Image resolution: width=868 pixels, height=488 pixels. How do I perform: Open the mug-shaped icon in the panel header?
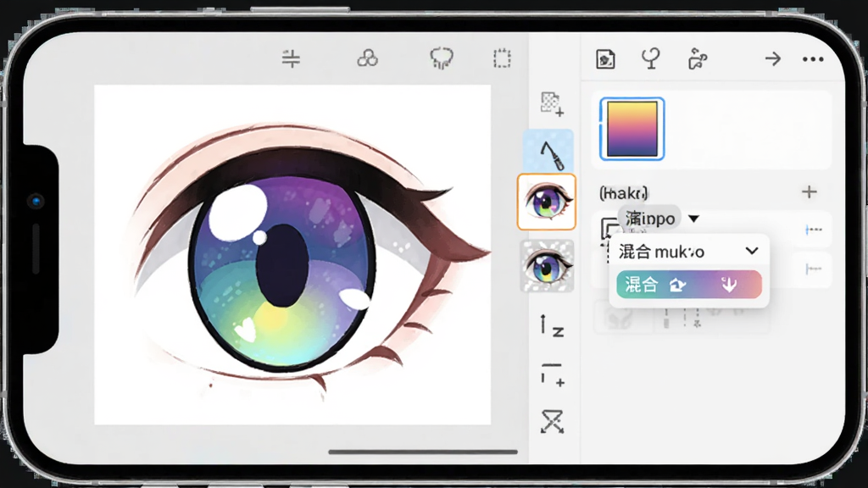pyautogui.click(x=698, y=58)
